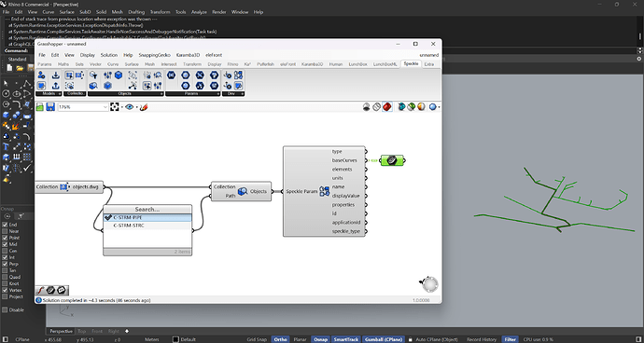644x343 pixels.
Task: Click the blue cube object icon
Action: coord(119,75)
